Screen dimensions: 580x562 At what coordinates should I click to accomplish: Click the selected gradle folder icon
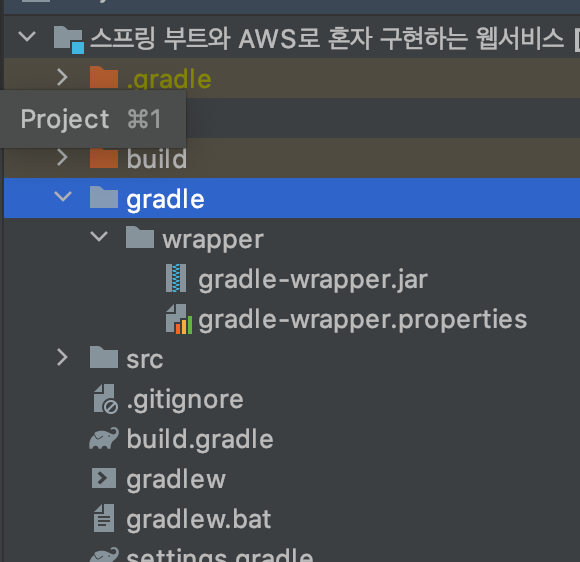(x=104, y=197)
